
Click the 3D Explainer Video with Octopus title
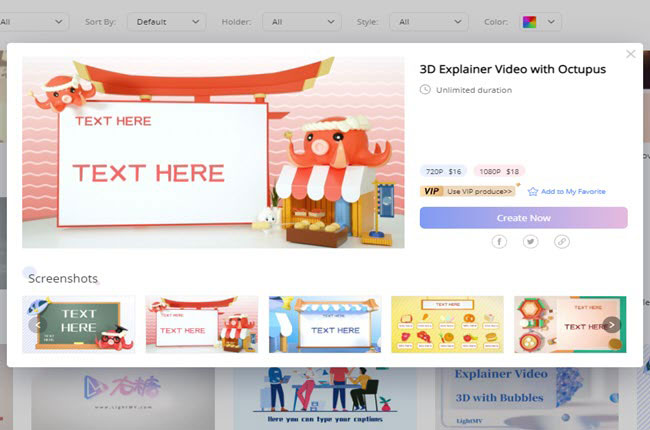click(x=513, y=69)
